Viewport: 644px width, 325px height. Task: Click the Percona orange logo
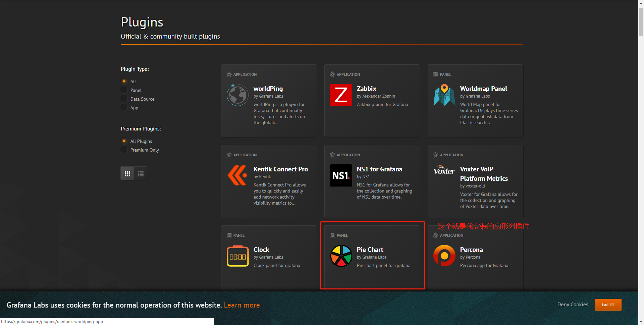[444, 256]
